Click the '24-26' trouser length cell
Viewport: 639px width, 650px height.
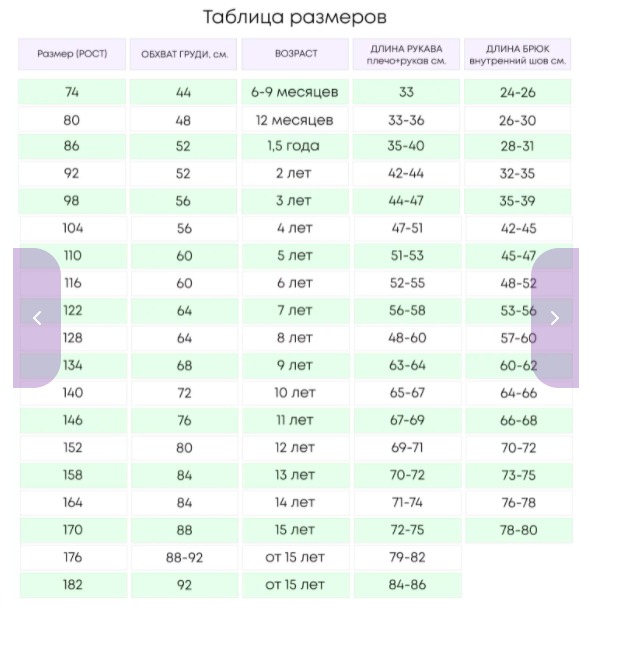coord(518,93)
